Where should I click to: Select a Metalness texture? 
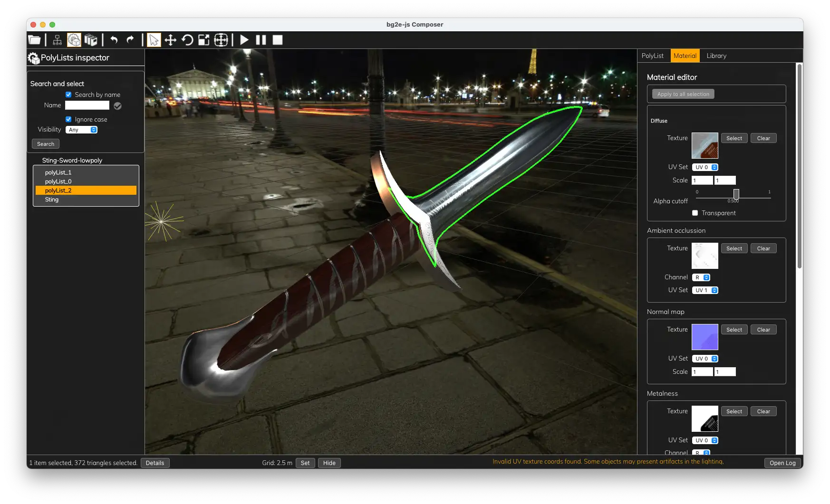point(734,411)
